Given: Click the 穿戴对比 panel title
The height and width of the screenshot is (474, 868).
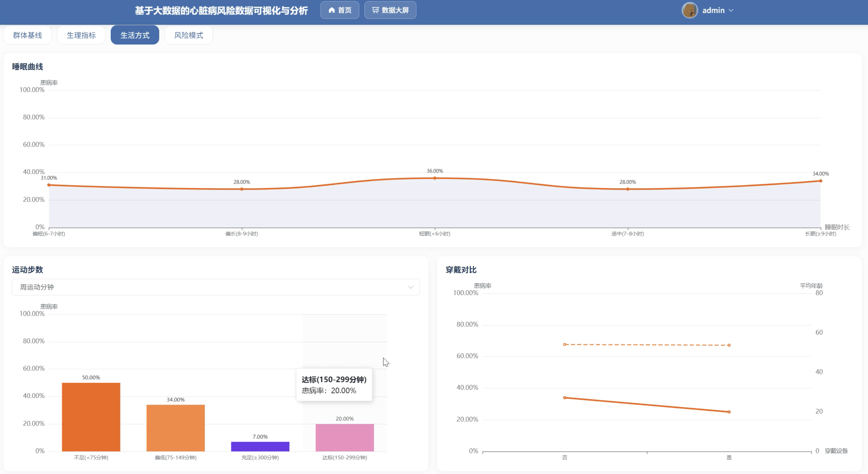Looking at the screenshot, I should 461,269.
